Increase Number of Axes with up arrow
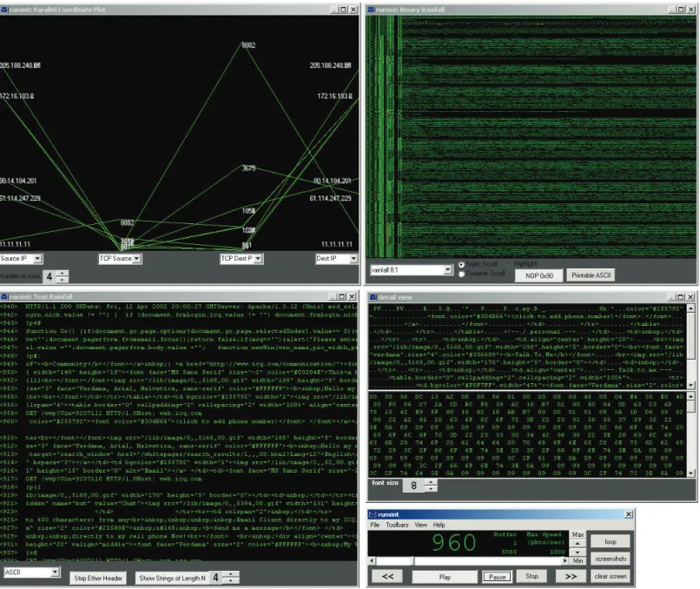Viewport: 700px width, 589px height. [63, 273]
